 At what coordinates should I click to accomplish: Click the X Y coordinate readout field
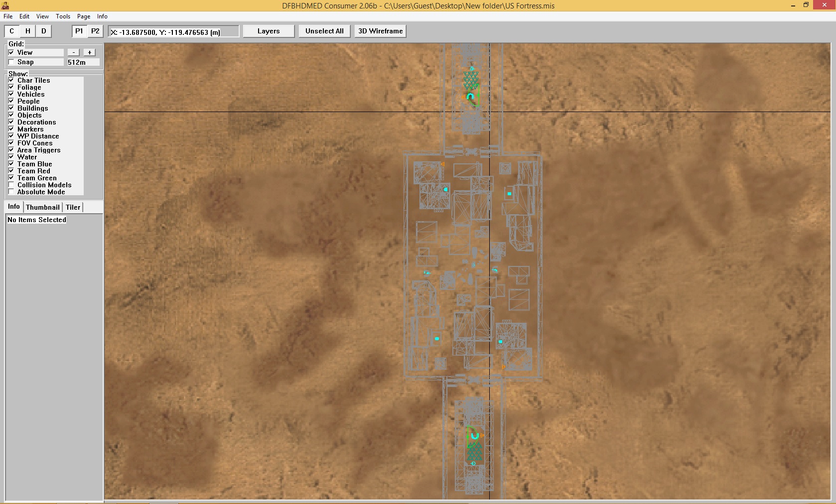(173, 32)
